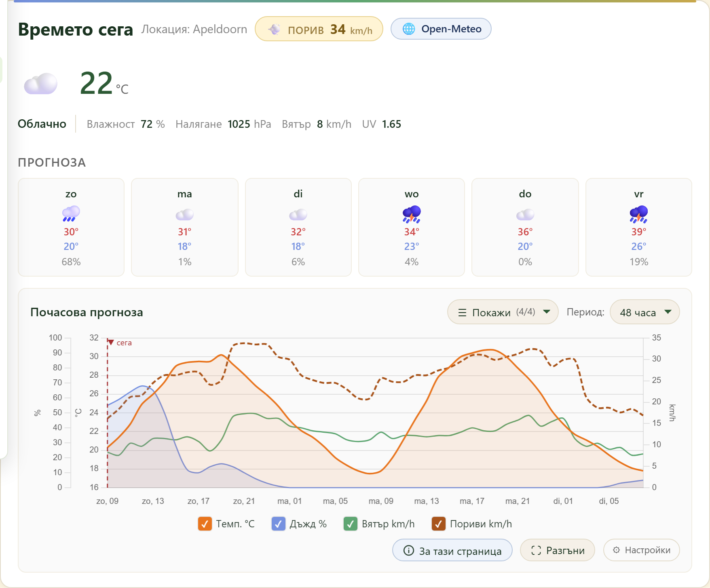Select the wo forecast day card
The width and height of the screenshot is (710, 588).
tap(412, 227)
